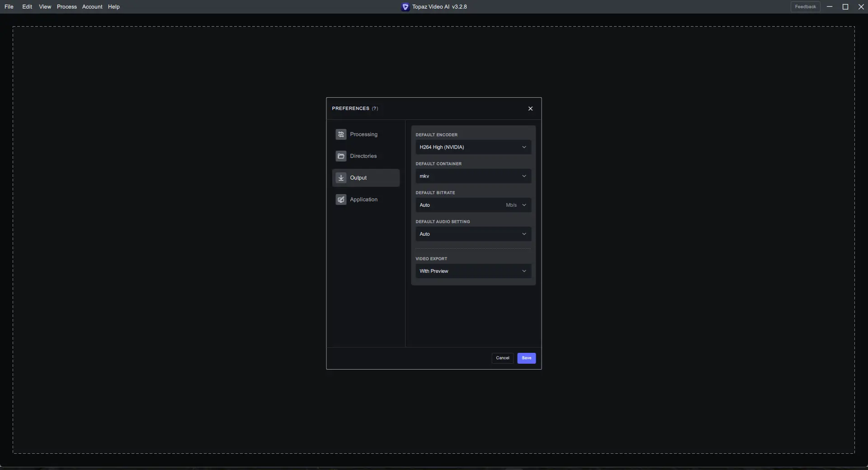Click the Processing sliders icon

coord(341,134)
